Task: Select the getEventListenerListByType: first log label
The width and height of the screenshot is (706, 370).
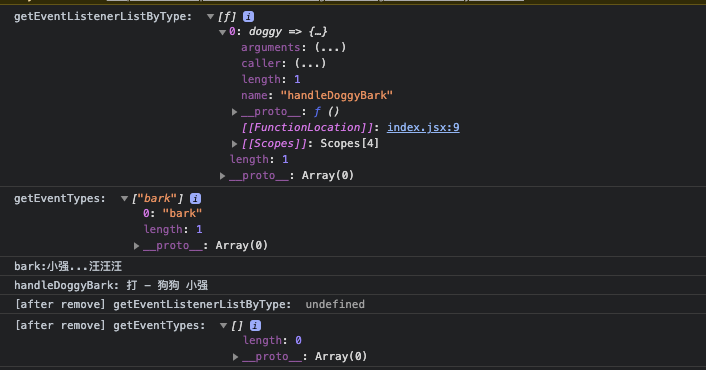Action: click(x=103, y=17)
